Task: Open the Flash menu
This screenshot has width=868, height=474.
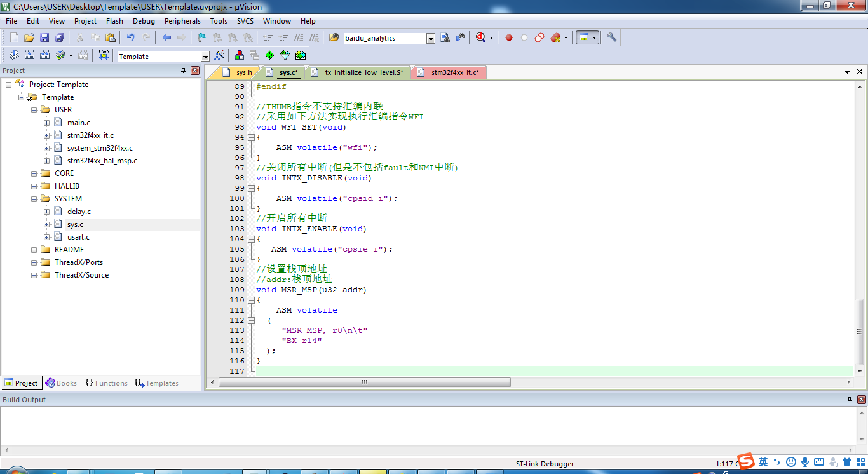Action: point(114,21)
